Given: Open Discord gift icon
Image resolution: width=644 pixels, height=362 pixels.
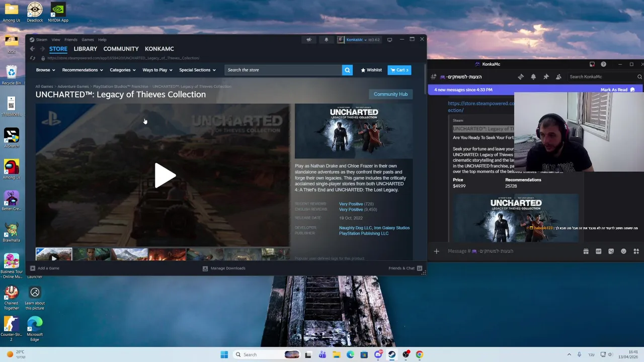Looking at the screenshot, I should [586, 251].
